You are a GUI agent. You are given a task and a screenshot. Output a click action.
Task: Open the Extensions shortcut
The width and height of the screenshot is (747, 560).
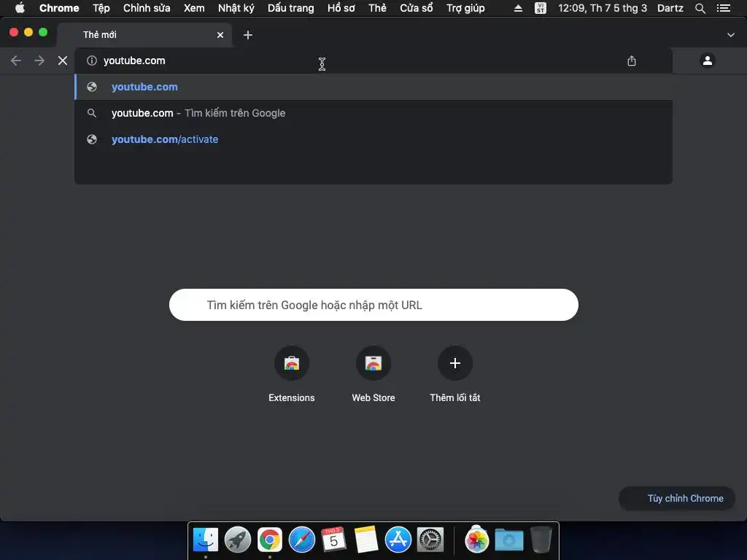[x=292, y=375]
